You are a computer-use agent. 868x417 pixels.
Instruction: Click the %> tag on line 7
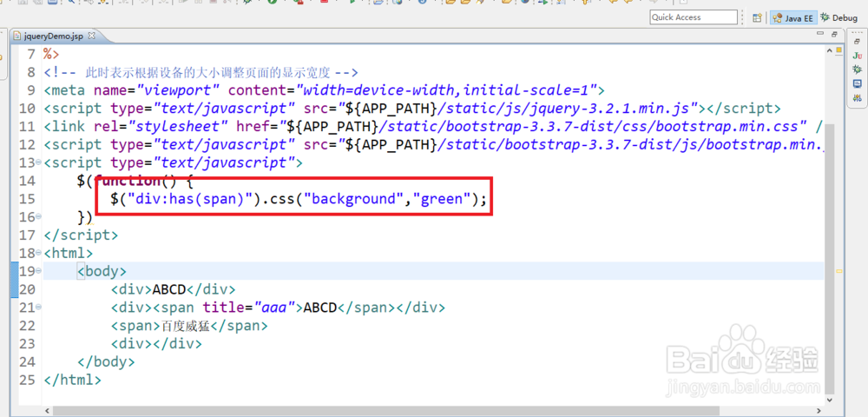tap(51, 54)
